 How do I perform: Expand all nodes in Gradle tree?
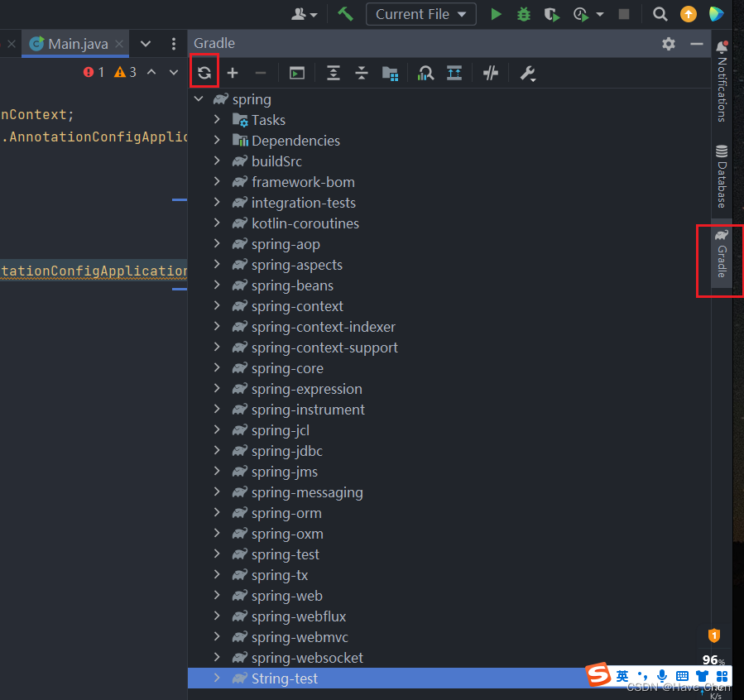[334, 73]
